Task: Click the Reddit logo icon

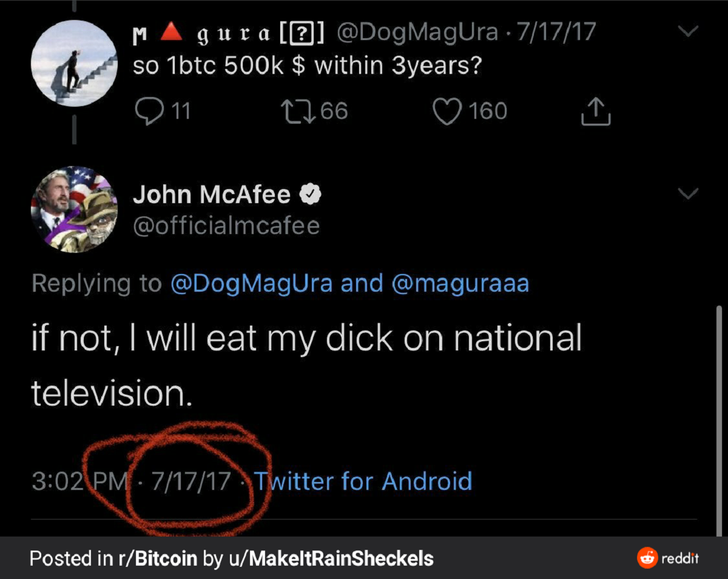Action: point(647,558)
